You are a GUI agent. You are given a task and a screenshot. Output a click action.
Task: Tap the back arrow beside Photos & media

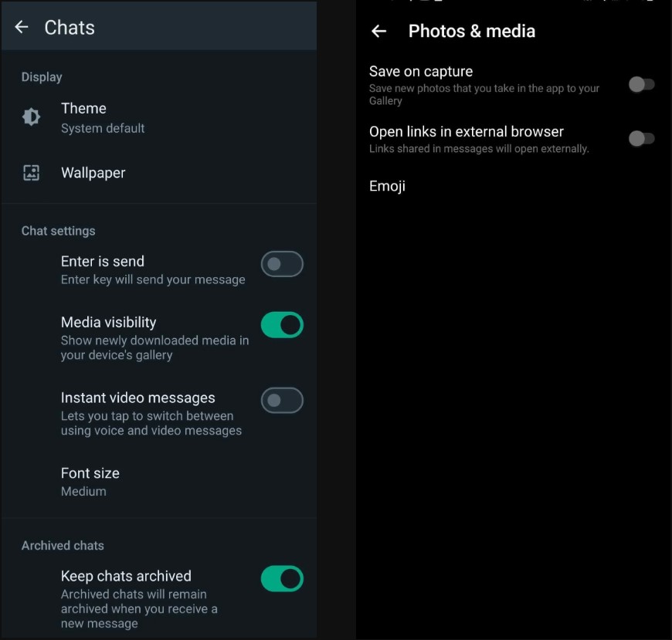tap(378, 31)
